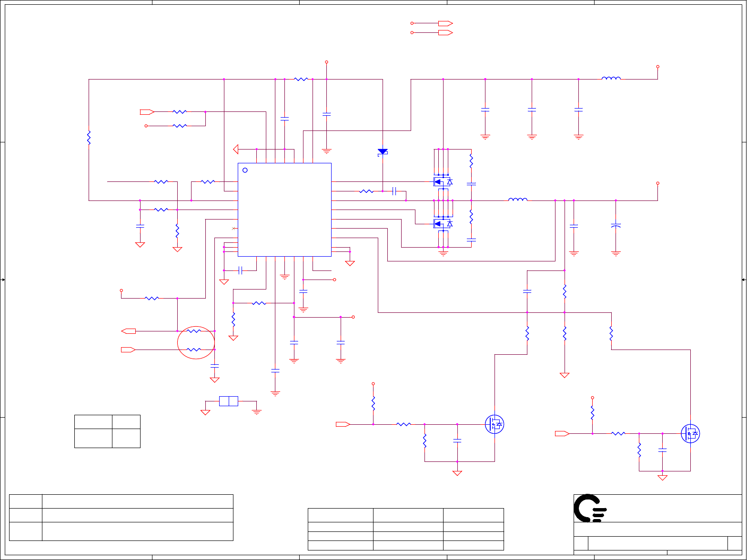Select the upper high-side MOSFET symbol
Screen dimensions: 747x560
pyautogui.click(x=443, y=181)
